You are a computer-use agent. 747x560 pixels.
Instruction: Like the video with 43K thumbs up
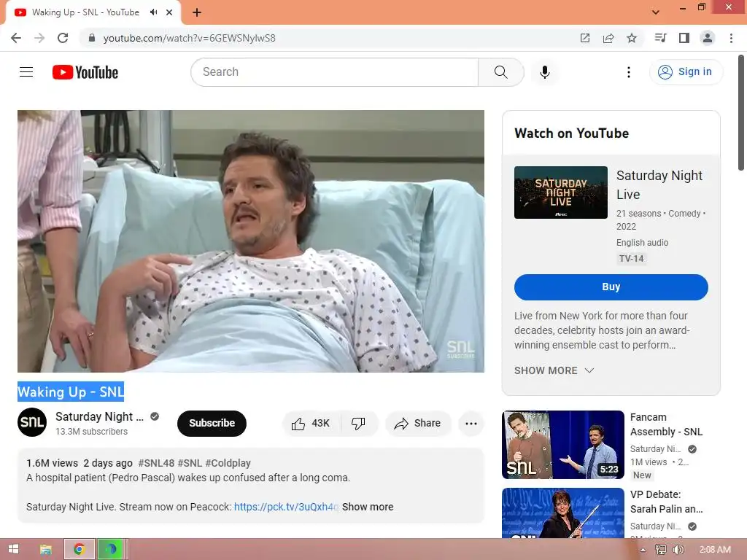(311, 424)
